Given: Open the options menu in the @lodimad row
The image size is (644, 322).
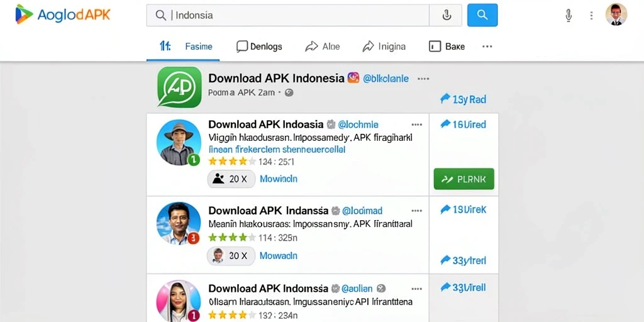Looking at the screenshot, I should (x=416, y=211).
